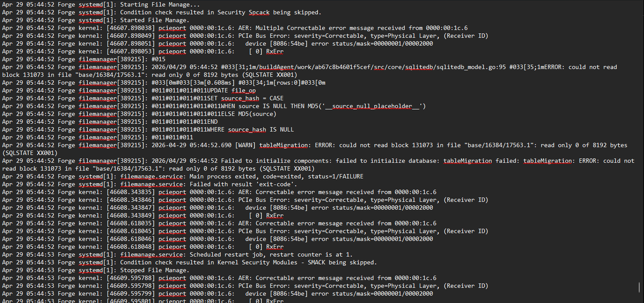The height and width of the screenshot is (303, 644).
Task: Select kernel timestamp [46607.898051]
Action: coord(131,44)
